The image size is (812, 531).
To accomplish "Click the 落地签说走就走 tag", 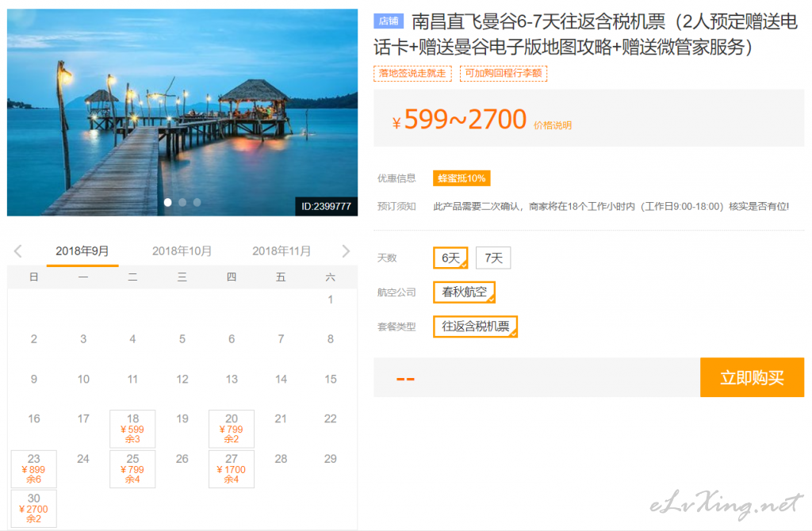I will [x=412, y=74].
